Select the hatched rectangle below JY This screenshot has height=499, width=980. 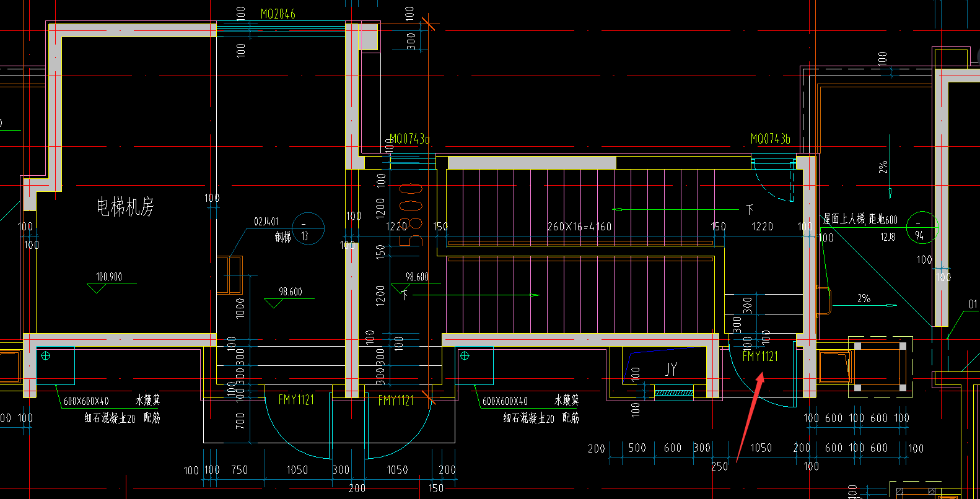click(674, 393)
